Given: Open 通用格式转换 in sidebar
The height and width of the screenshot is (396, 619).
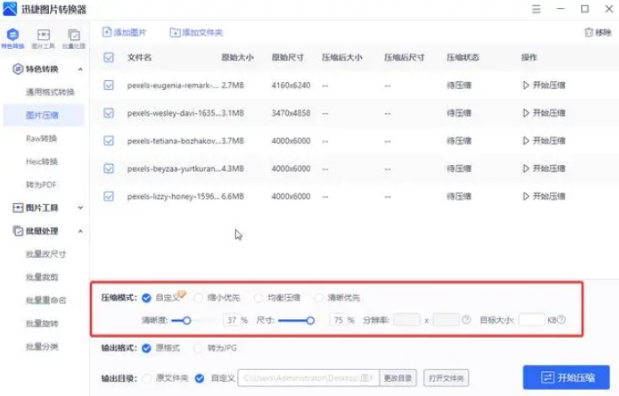Looking at the screenshot, I should pos(50,92).
